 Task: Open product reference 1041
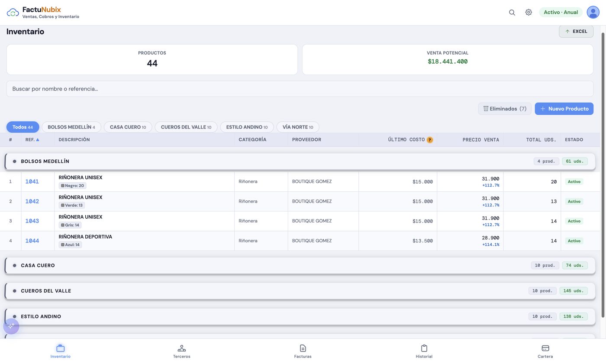(x=32, y=182)
